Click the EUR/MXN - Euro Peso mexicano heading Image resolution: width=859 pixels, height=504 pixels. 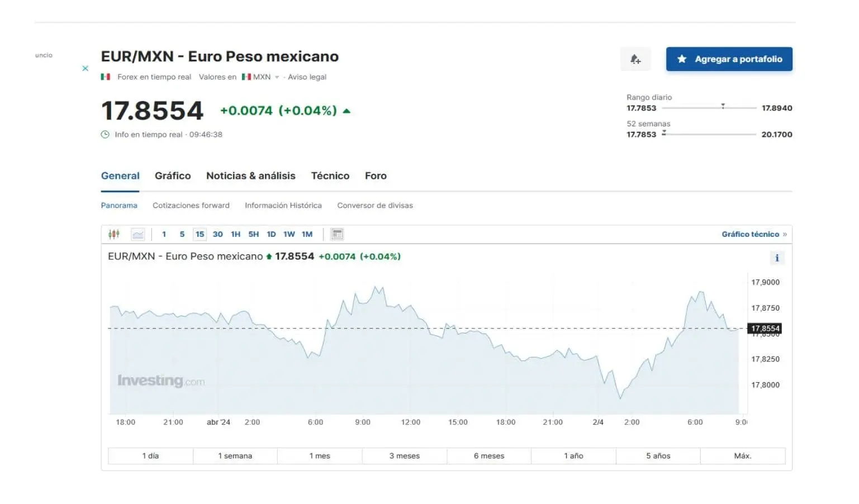coord(220,56)
